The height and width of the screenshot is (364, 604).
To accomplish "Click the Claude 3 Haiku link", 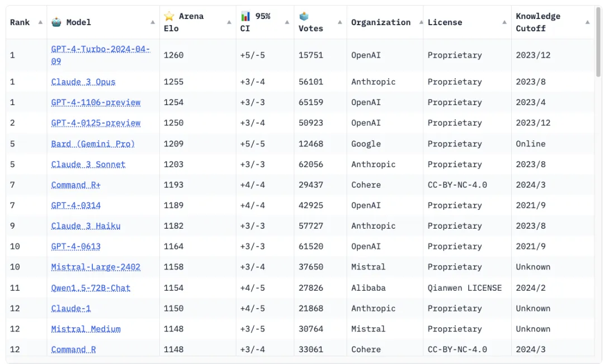I will pyautogui.click(x=86, y=226).
